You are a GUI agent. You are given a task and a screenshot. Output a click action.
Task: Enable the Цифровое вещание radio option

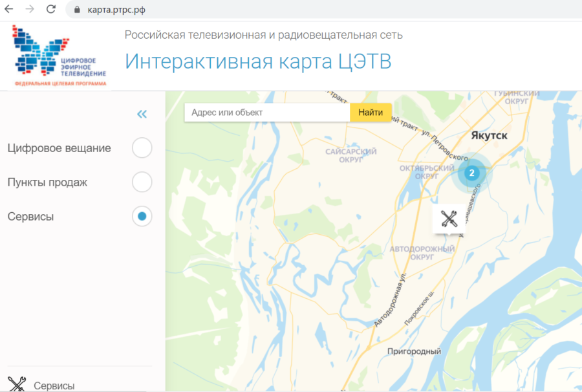coord(142,148)
